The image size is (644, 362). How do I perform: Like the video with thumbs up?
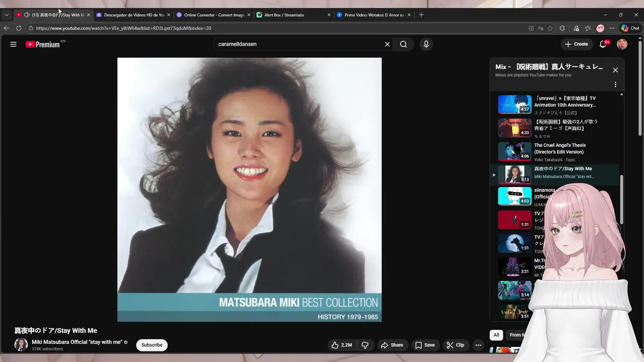pyautogui.click(x=341, y=345)
